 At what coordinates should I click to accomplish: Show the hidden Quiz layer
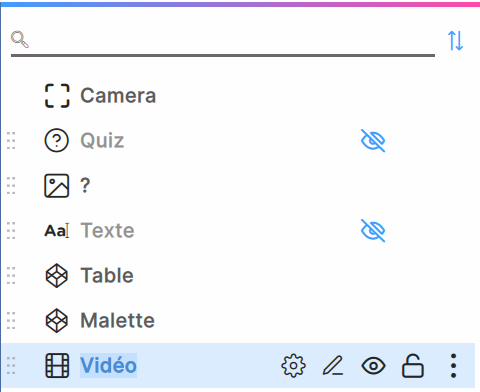tap(373, 141)
